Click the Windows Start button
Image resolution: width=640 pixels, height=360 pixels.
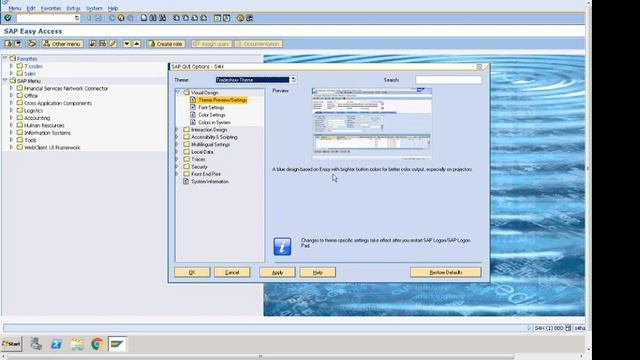pos(11,344)
